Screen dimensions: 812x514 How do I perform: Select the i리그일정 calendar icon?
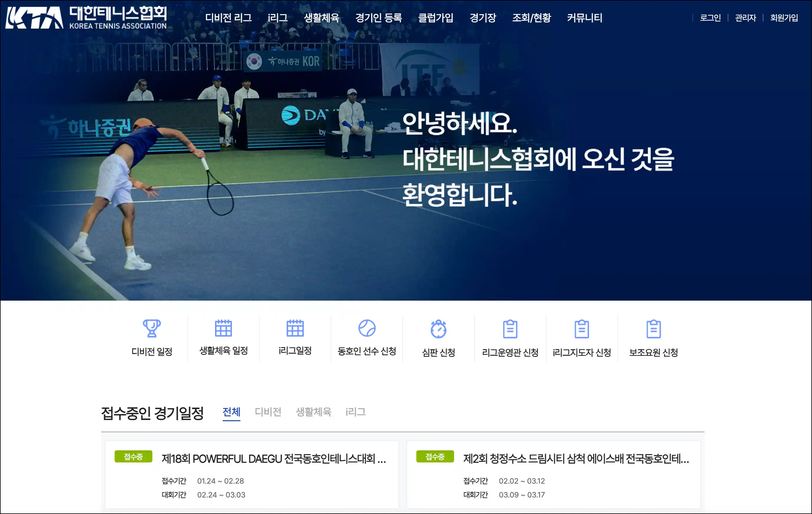click(x=295, y=328)
